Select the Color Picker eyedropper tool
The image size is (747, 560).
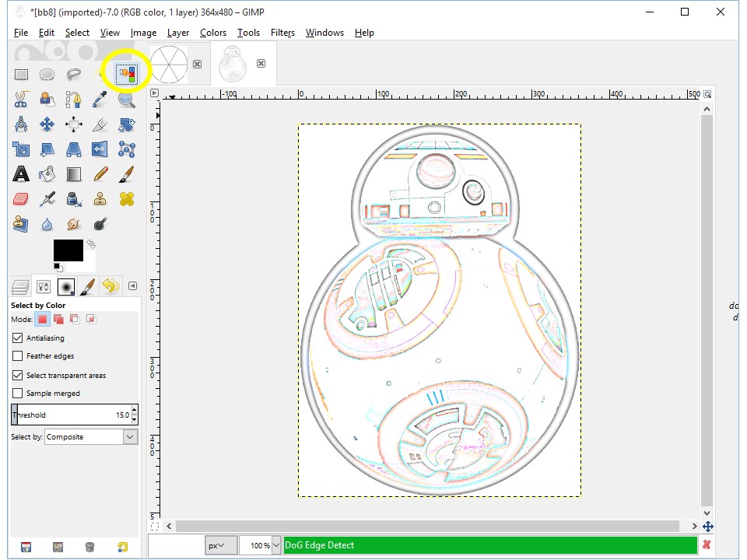pos(100,100)
